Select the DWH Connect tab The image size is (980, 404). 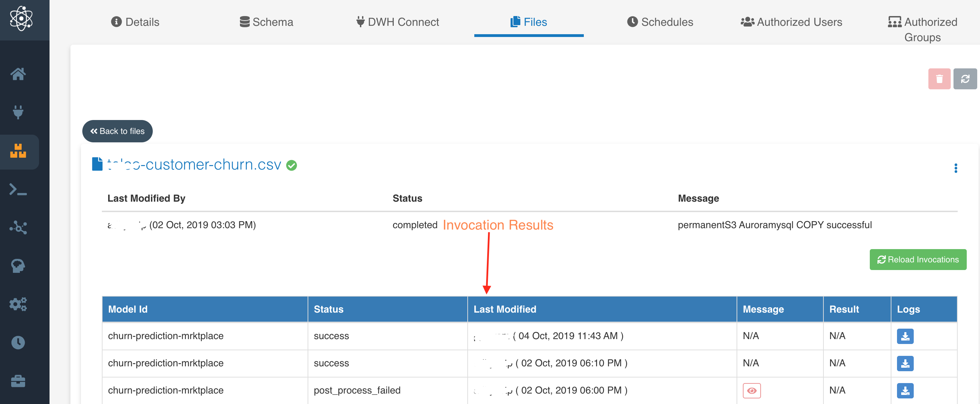pyautogui.click(x=398, y=22)
